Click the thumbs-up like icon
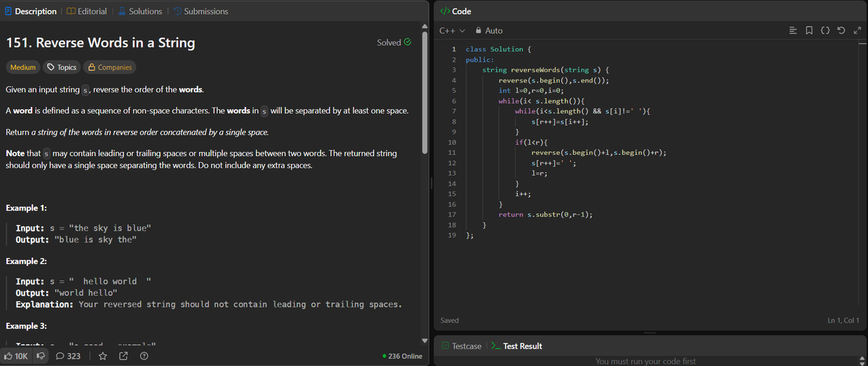The height and width of the screenshot is (366, 868). pos(8,356)
